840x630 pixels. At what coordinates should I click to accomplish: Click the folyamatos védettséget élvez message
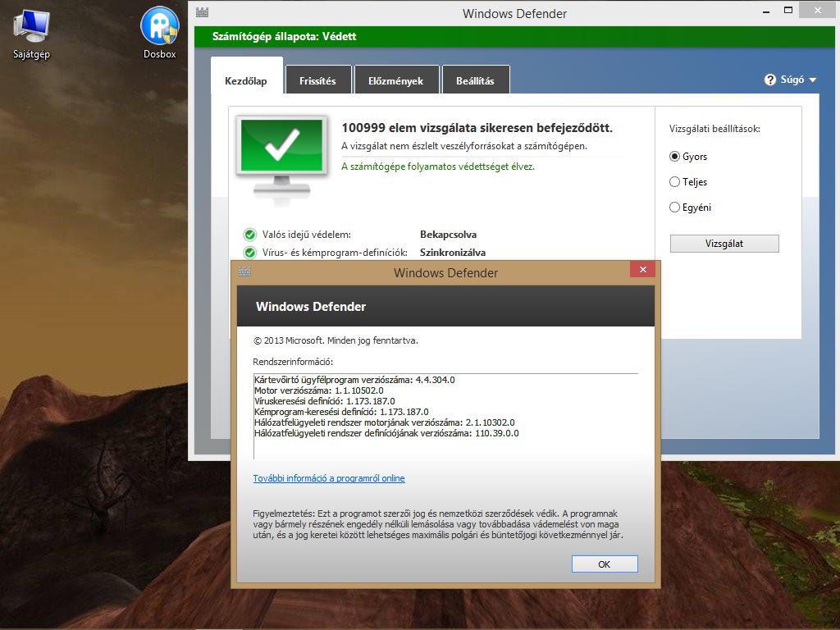[438, 167]
